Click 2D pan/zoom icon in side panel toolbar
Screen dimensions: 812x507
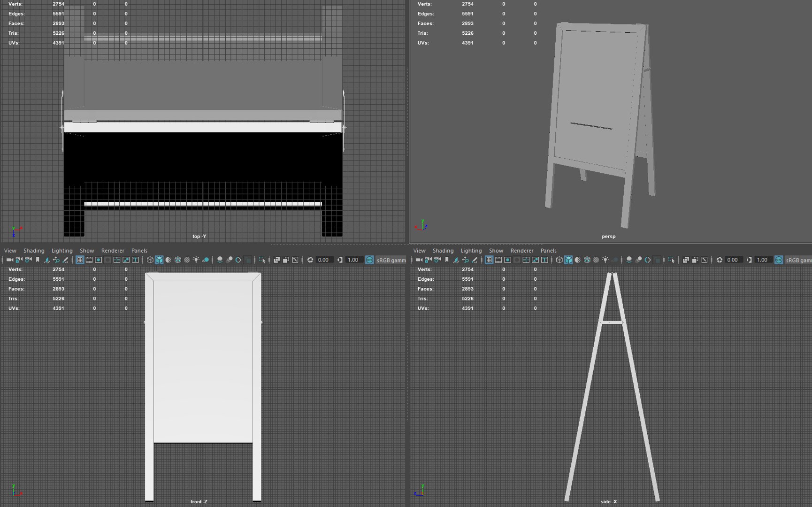click(466, 260)
